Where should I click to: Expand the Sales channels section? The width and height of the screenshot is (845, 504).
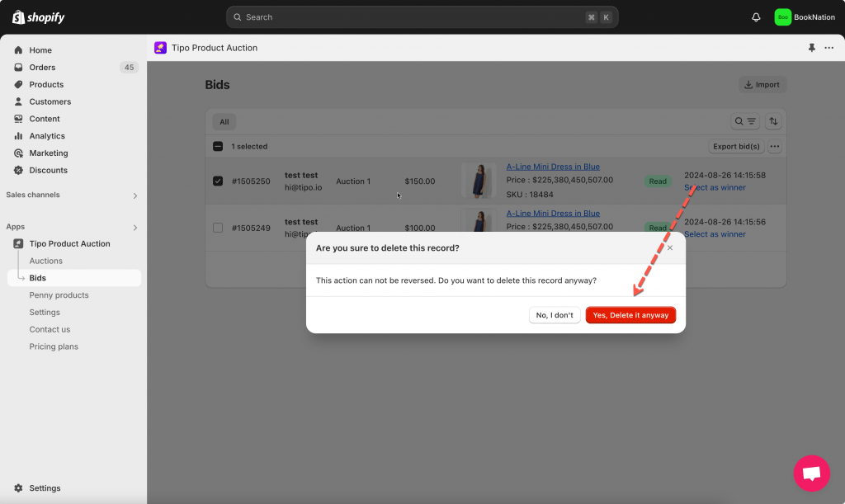[135, 195]
